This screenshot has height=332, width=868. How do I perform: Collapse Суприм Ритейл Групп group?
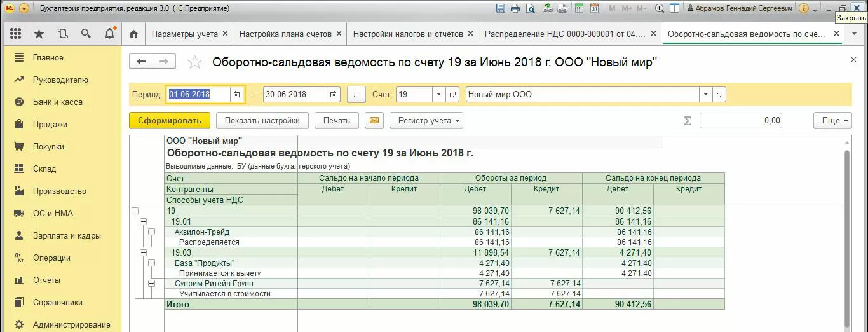point(151,283)
